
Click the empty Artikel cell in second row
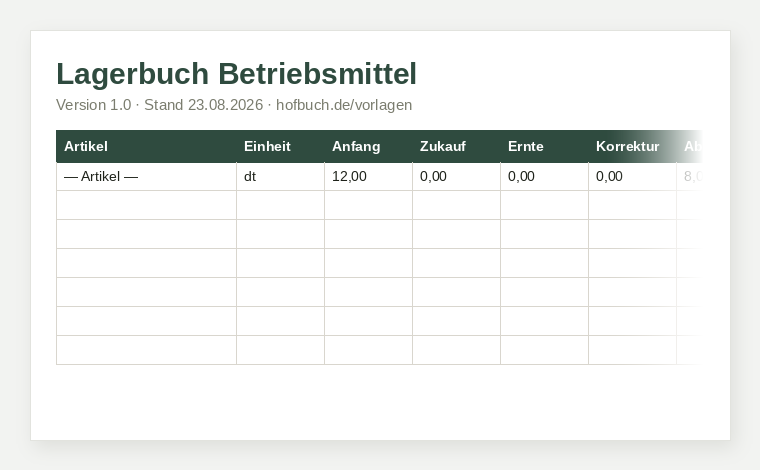(x=146, y=205)
